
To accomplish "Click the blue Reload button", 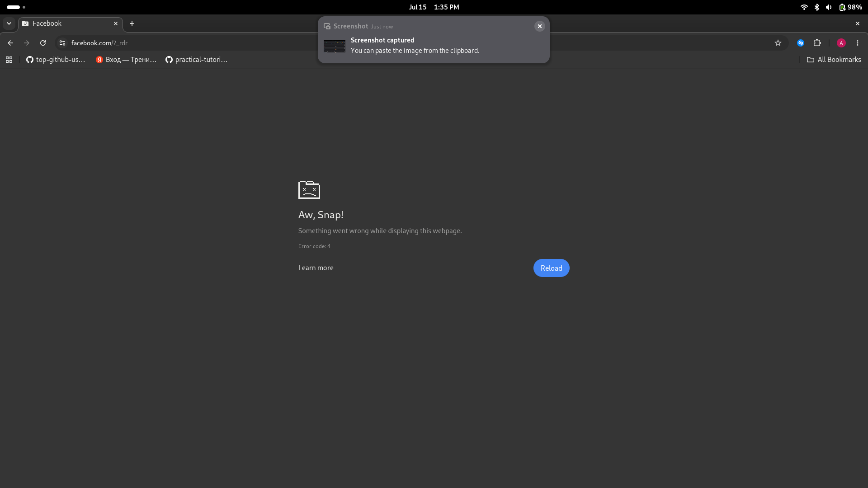I will (x=551, y=268).
